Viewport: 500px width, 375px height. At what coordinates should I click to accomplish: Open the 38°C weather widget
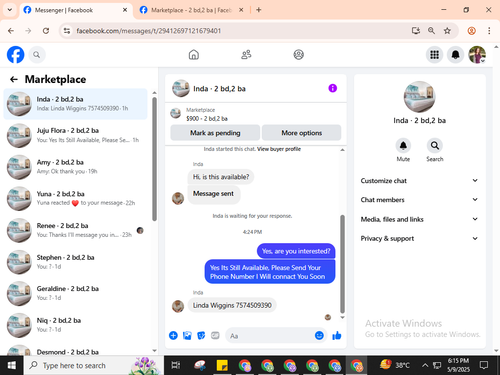tap(395, 365)
